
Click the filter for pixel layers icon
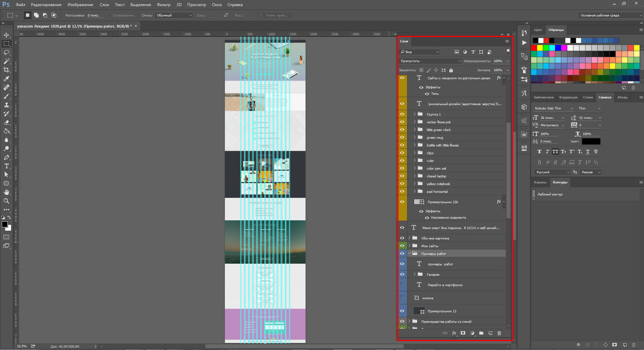(x=456, y=52)
